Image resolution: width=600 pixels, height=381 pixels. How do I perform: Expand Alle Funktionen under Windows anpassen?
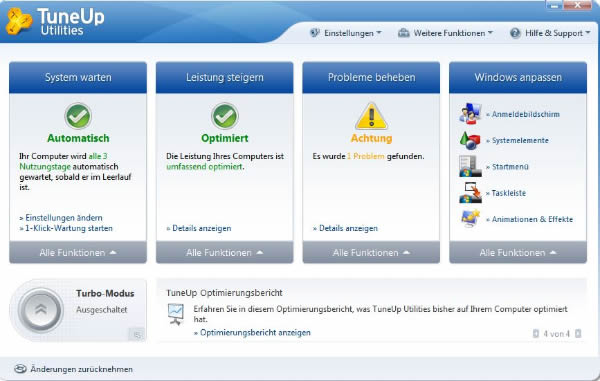coord(518,252)
